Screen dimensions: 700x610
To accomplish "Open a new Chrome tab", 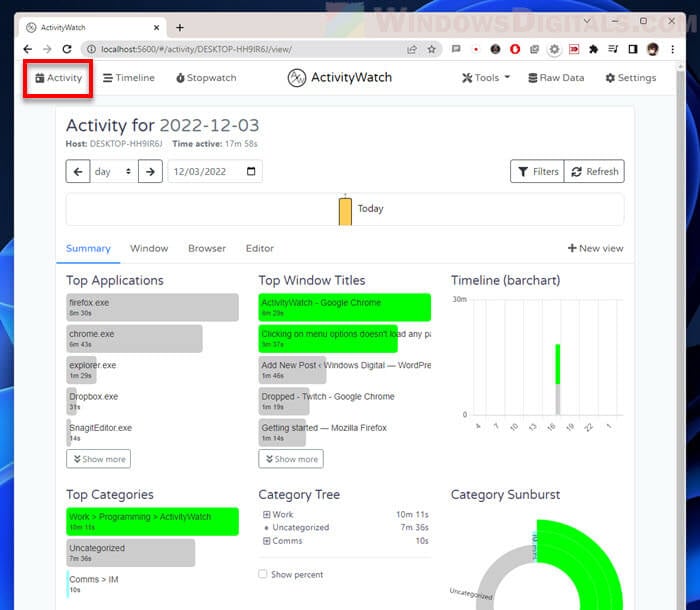I will coord(180,28).
